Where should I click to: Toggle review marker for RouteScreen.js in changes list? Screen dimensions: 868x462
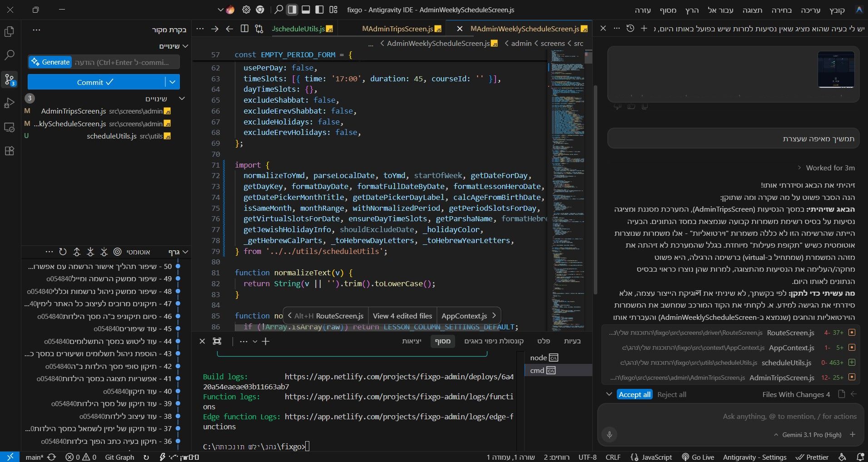tap(852, 333)
